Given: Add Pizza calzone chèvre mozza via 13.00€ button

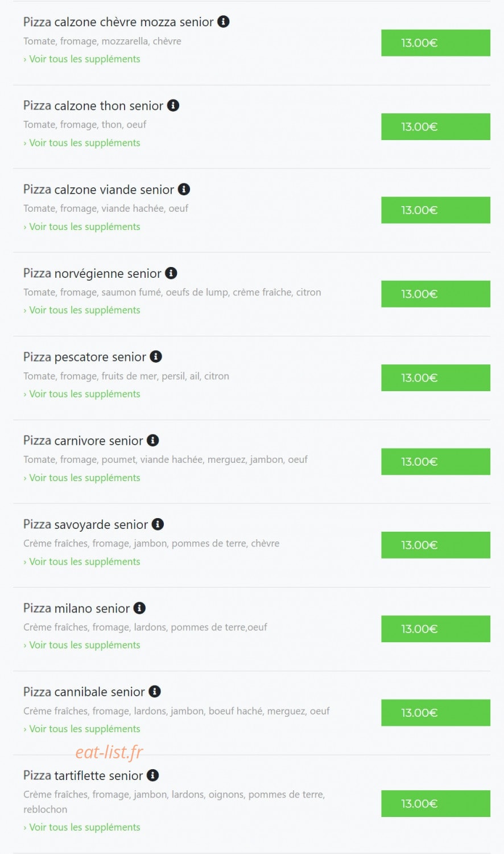Looking at the screenshot, I should [x=436, y=43].
